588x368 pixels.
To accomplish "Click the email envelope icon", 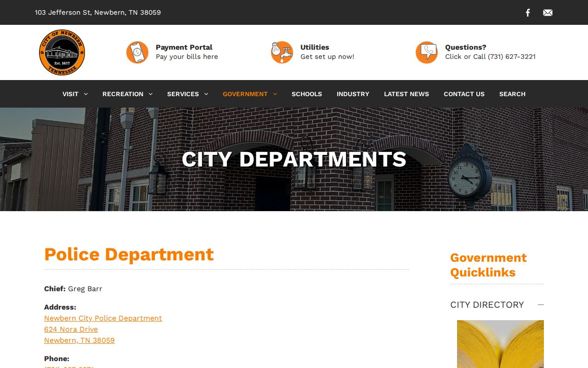I will [x=548, y=12].
